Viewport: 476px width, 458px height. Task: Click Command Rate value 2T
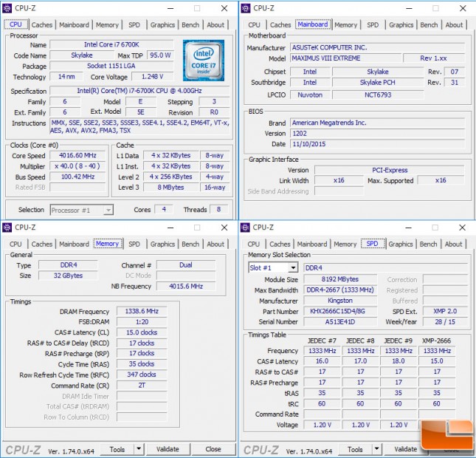(142, 386)
